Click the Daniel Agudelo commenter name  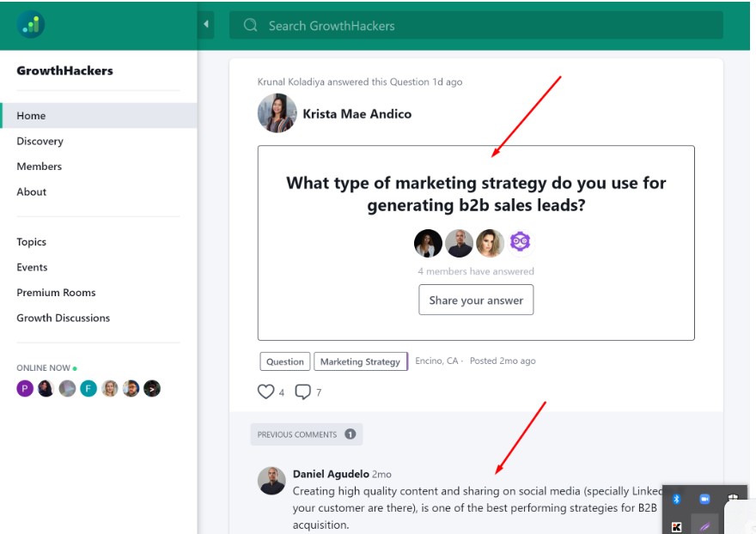tap(331, 474)
